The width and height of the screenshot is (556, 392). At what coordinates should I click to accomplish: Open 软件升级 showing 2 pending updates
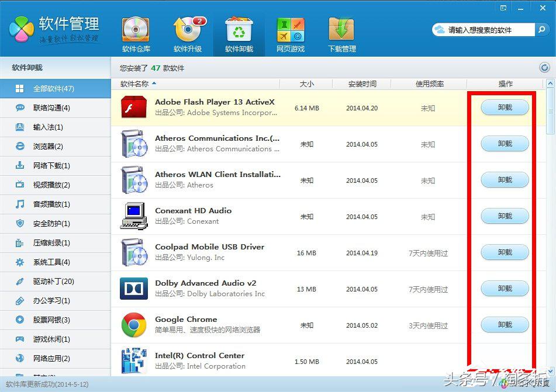point(187,32)
